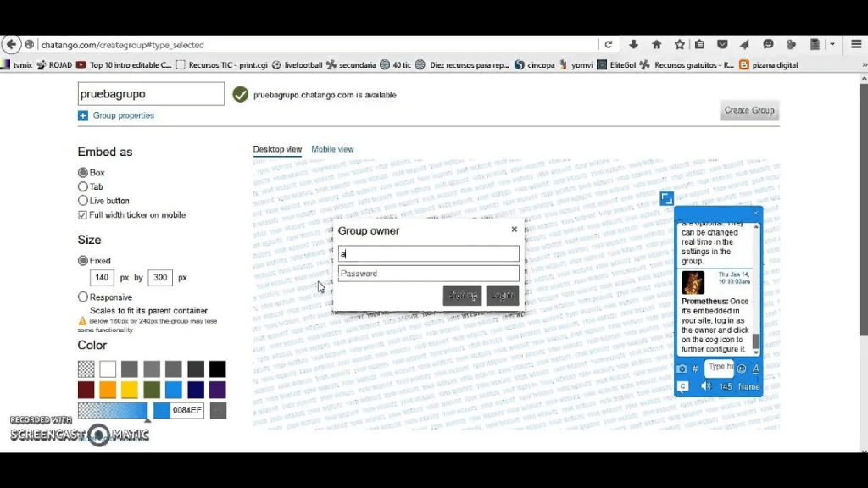
Task: Open the browser downloads arrow icon
Action: coord(633,45)
